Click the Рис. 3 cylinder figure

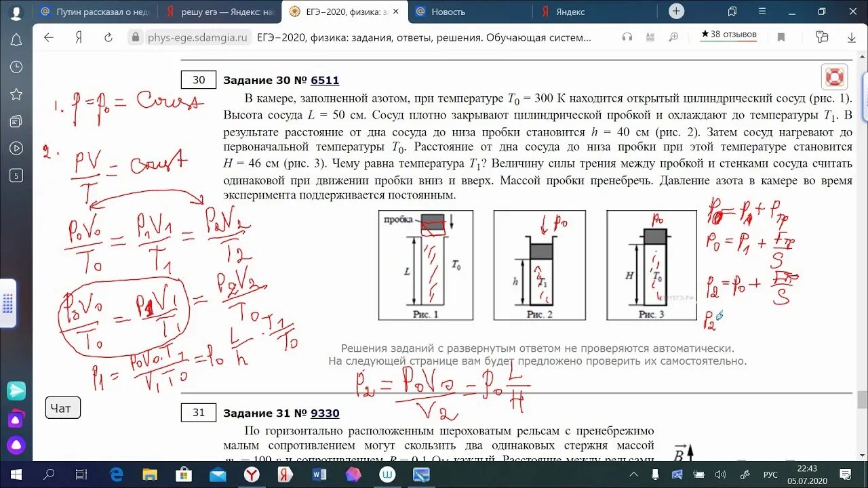(651, 265)
